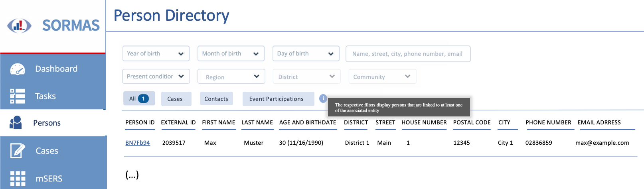Expand the Day of birth dropdown
644x189 pixels.
[x=306, y=53]
